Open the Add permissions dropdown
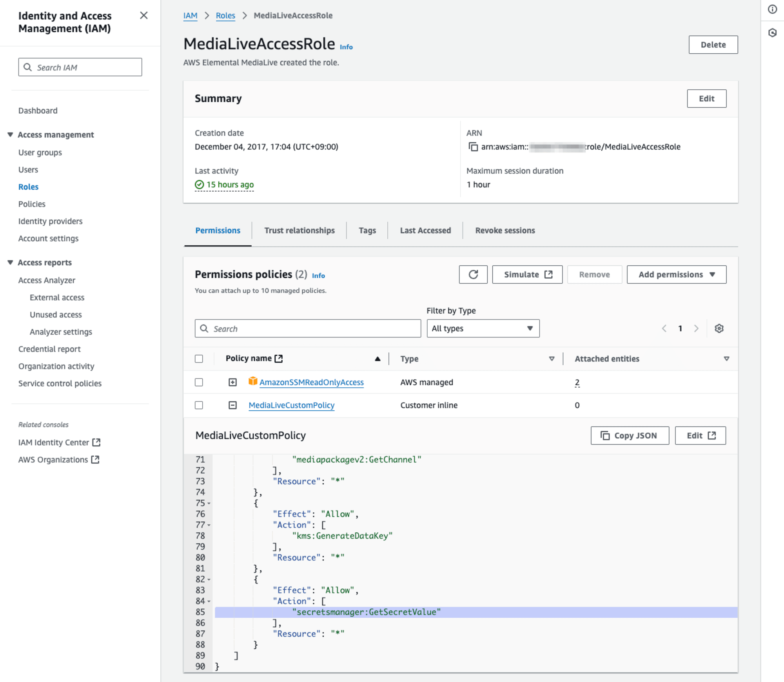 coord(677,274)
